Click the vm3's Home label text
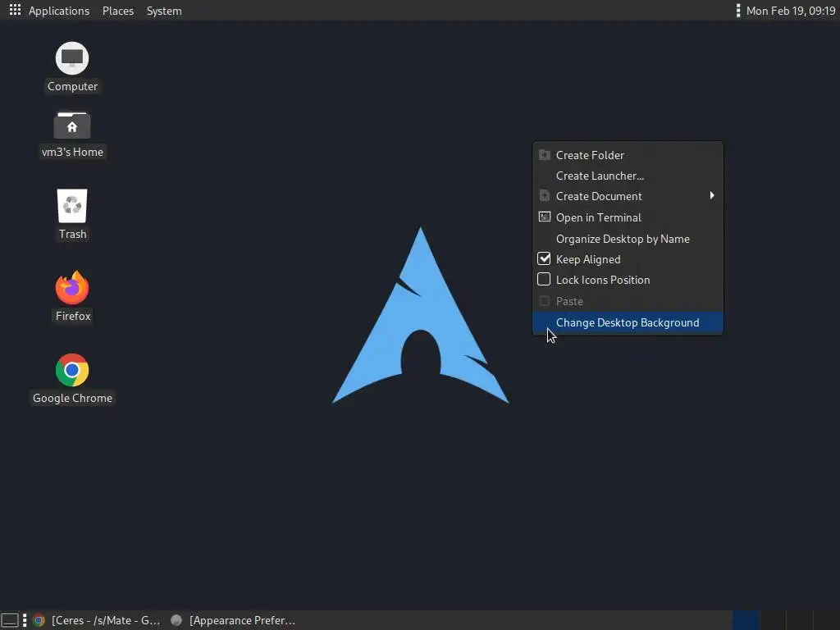 point(72,152)
